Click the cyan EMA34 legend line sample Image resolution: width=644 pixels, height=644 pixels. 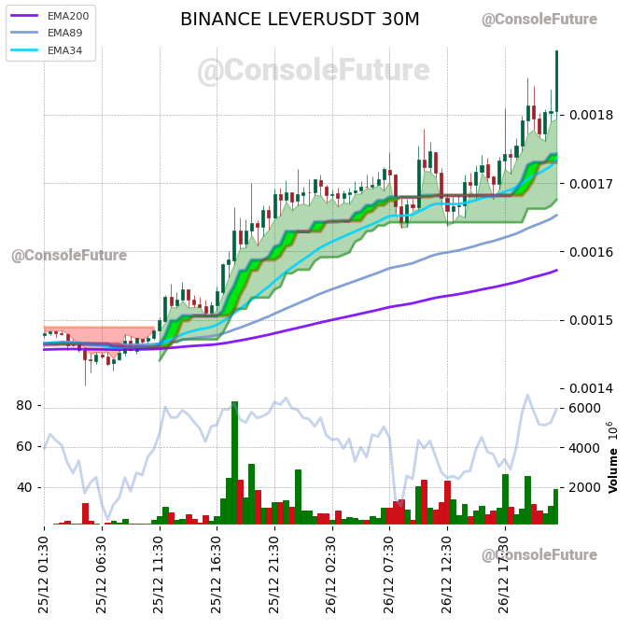tap(24, 50)
